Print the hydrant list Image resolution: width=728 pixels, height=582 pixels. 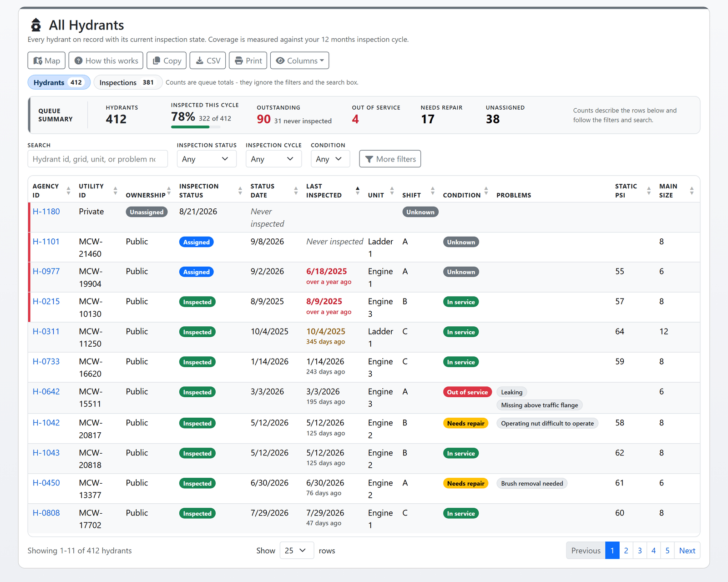click(x=248, y=61)
